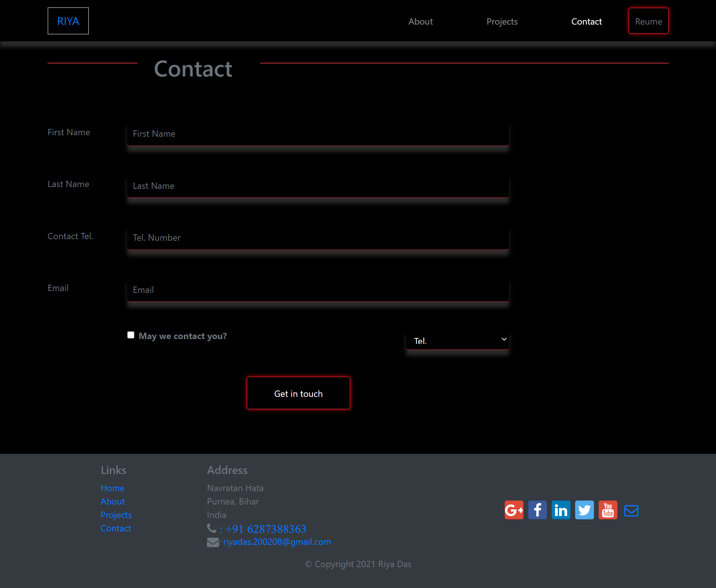Click the envelope icon beside the email address
The height and width of the screenshot is (588, 716).
(x=213, y=542)
